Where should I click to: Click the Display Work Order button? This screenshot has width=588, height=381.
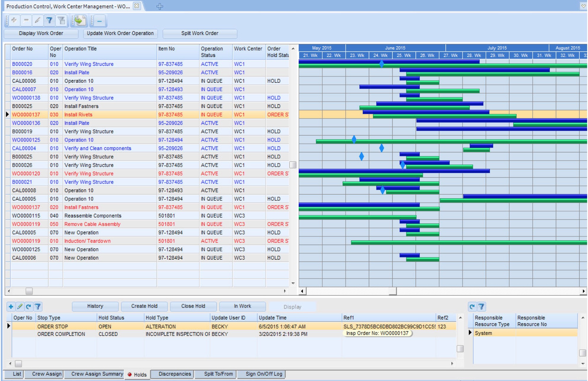point(41,34)
